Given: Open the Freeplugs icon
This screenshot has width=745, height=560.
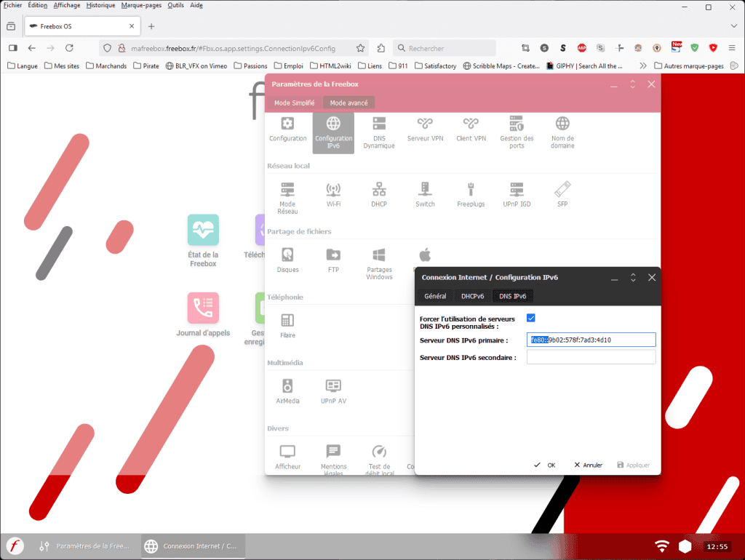Looking at the screenshot, I should (x=471, y=195).
